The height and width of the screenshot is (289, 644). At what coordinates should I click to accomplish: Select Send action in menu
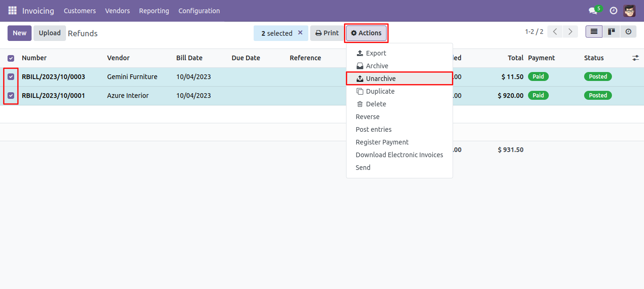click(399, 168)
